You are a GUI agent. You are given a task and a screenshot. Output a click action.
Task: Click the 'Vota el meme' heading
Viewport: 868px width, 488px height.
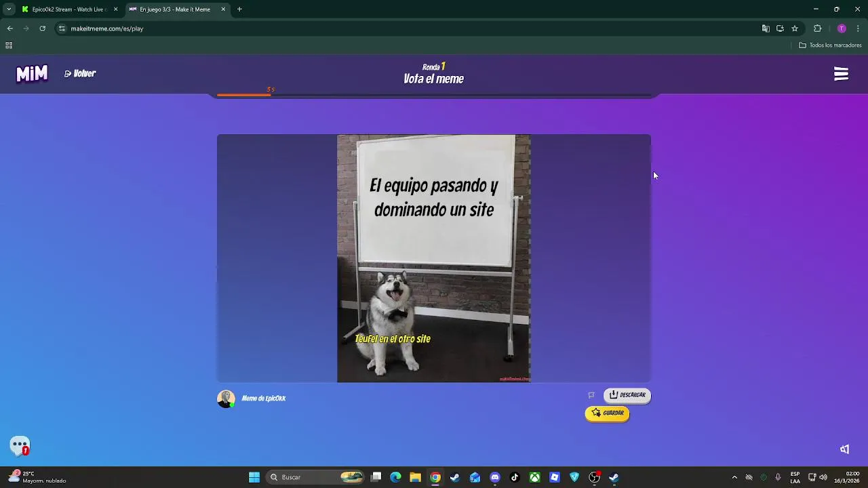pos(434,79)
